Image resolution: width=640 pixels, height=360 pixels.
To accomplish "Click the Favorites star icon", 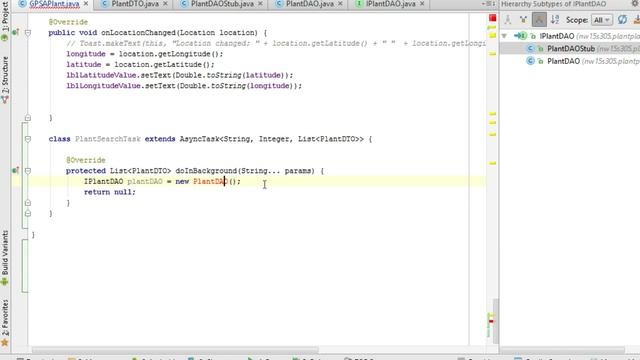I will click(x=5, y=343).
